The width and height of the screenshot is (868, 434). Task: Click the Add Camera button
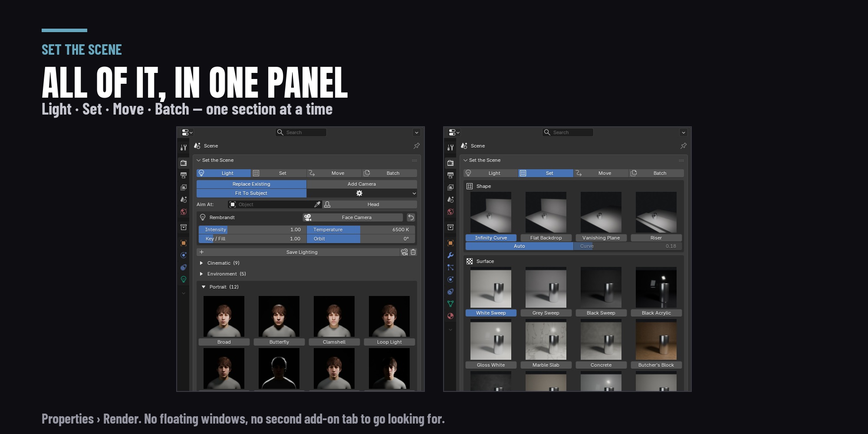[362, 184]
